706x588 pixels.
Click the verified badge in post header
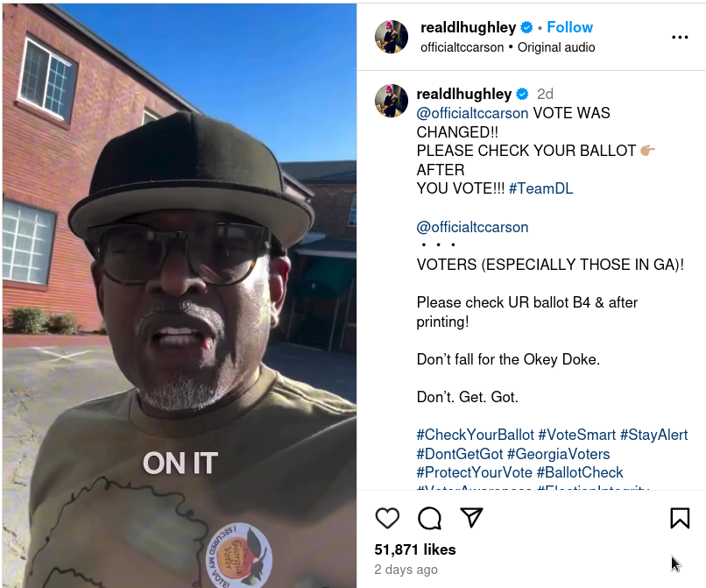tap(526, 27)
